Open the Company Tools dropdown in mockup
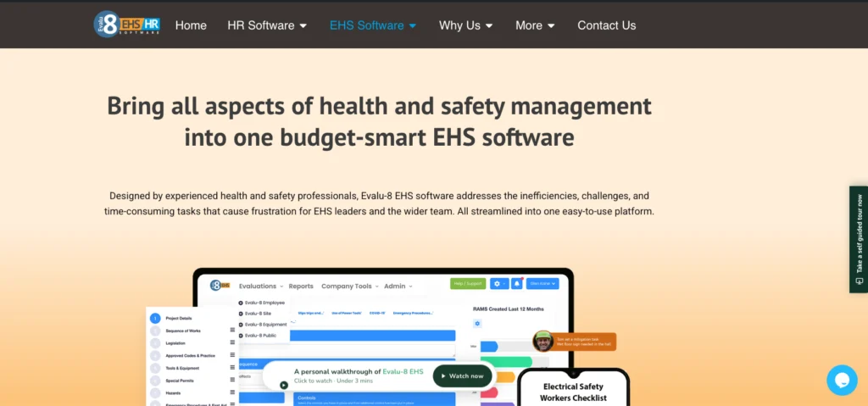This screenshot has width=868, height=406. click(x=350, y=286)
